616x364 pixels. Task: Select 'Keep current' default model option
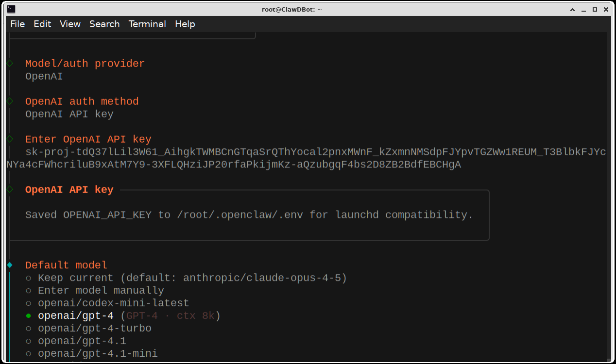point(186,278)
